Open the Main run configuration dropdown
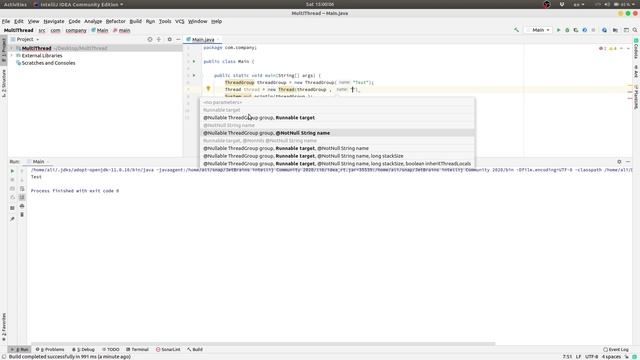This screenshot has width=640, height=360. (538, 30)
